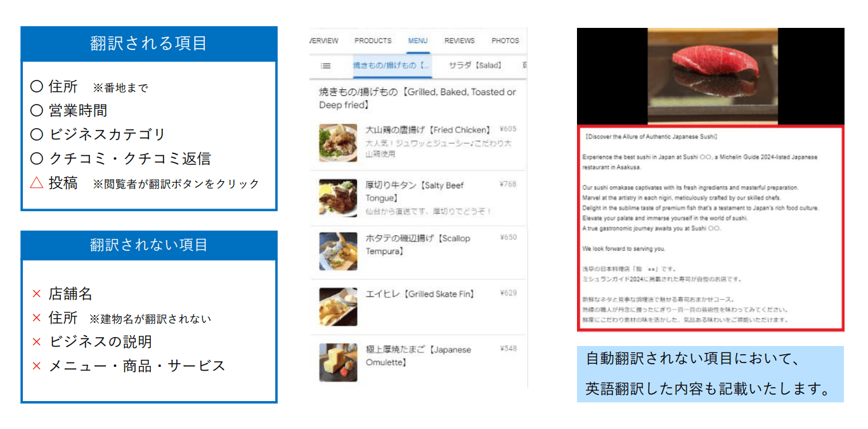868x429 pixels.
Task: Select 大山鶏の唐揚げ【Fried Chicken】 item name
Action: [428, 130]
